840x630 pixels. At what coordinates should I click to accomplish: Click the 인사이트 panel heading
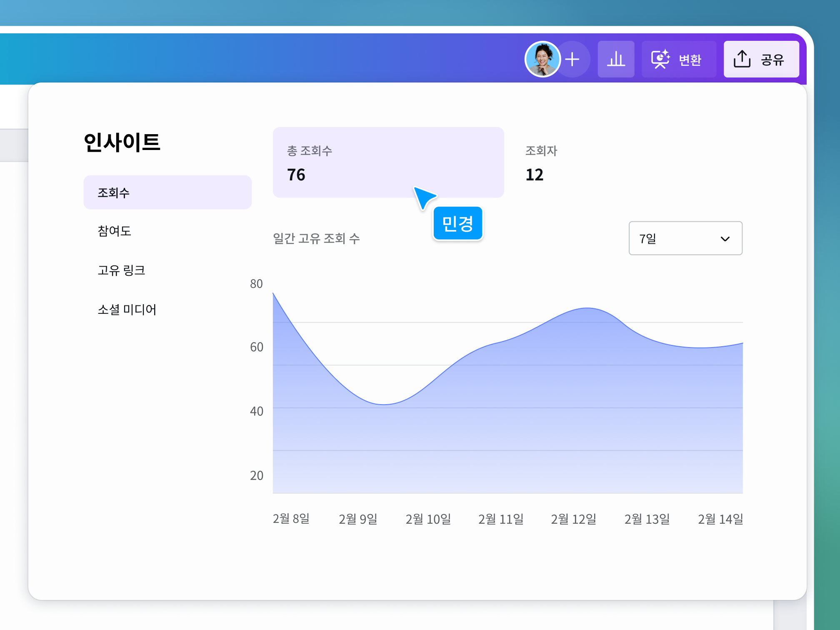click(122, 143)
